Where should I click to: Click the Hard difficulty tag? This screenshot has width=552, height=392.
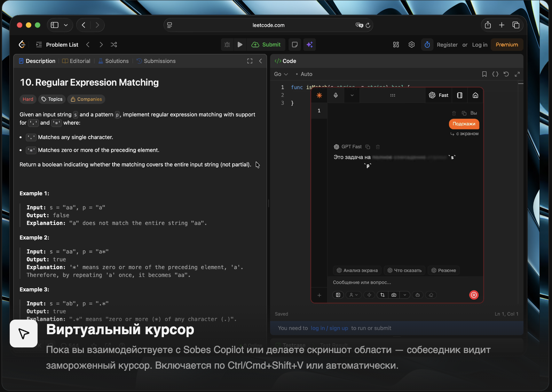coord(28,99)
